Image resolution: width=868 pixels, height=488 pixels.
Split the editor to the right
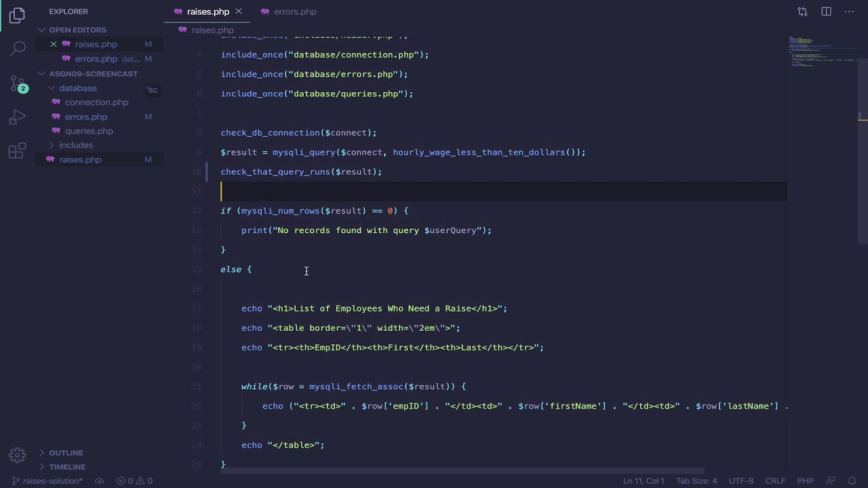click(826, 12)
